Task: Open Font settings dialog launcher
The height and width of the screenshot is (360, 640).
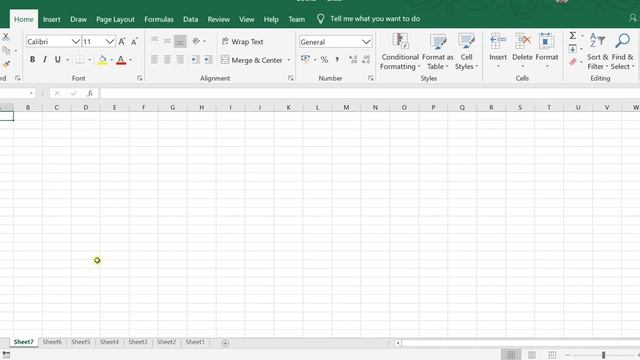Action: click(x=140, y=78)
